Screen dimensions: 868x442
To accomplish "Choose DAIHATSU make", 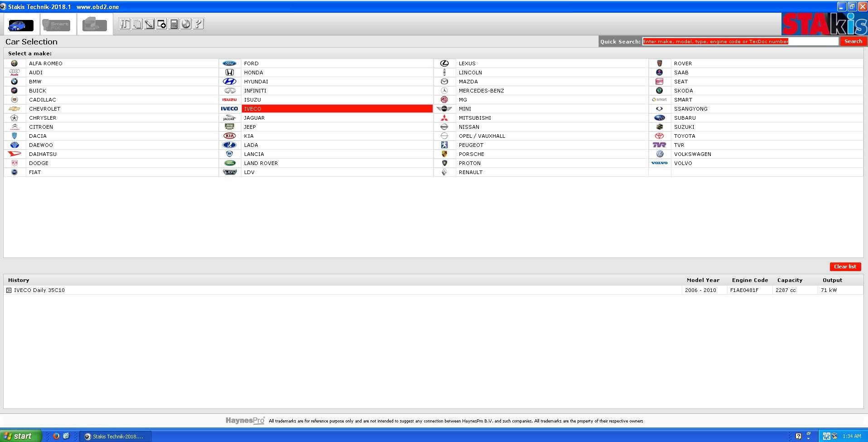I will [x=43, y=154].
